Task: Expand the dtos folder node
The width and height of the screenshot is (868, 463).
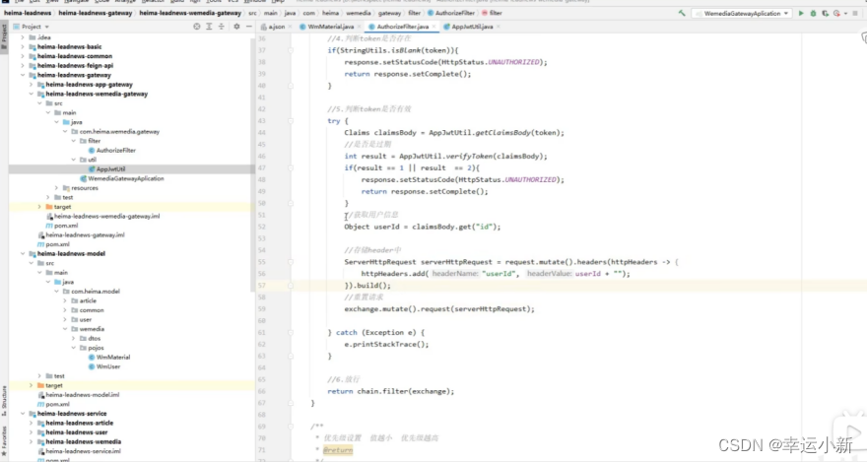Action: click(x=74, y=339)
